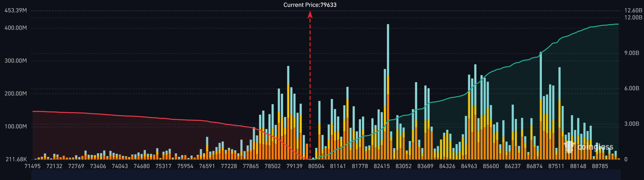644x180 pixels.
Task: Click the data zoom strip below the x-axis
Action: coord(326,174)
